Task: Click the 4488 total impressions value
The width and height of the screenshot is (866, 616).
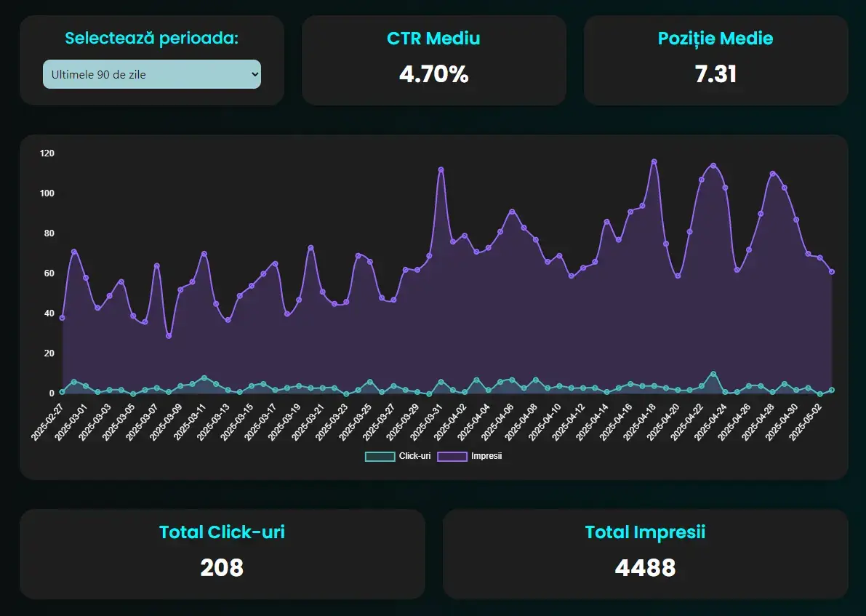Action: 645,568
